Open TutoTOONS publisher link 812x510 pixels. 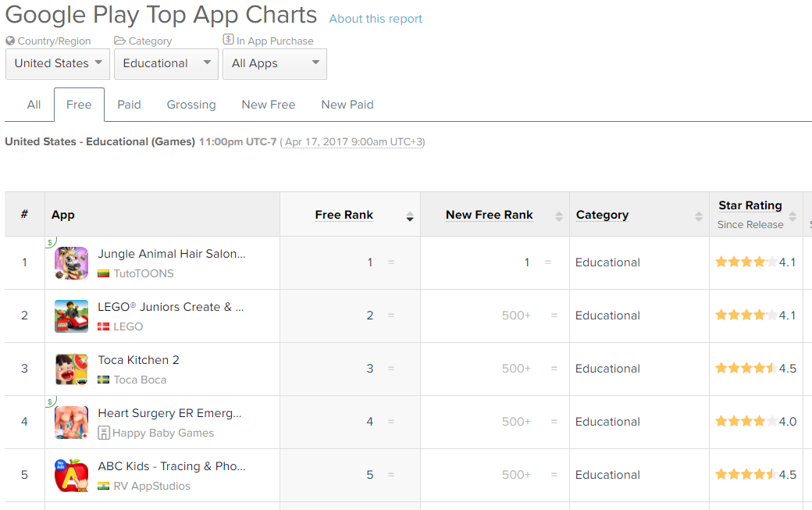[x=144, y=273]
